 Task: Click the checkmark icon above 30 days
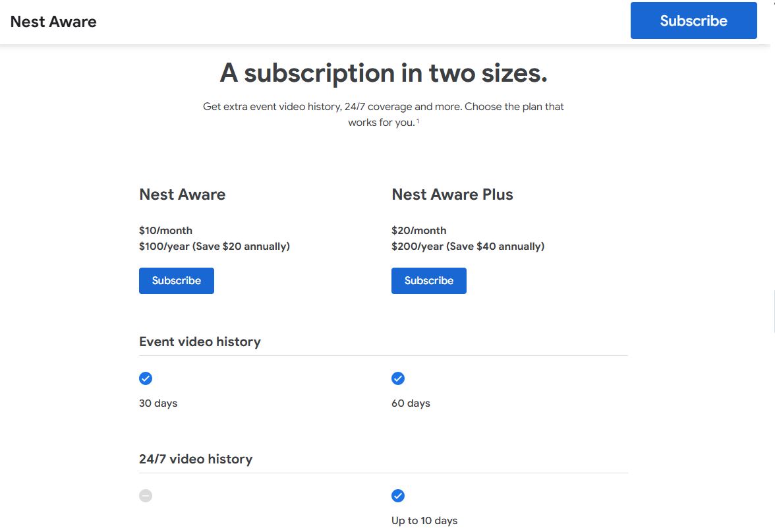[x=146, y=378]
